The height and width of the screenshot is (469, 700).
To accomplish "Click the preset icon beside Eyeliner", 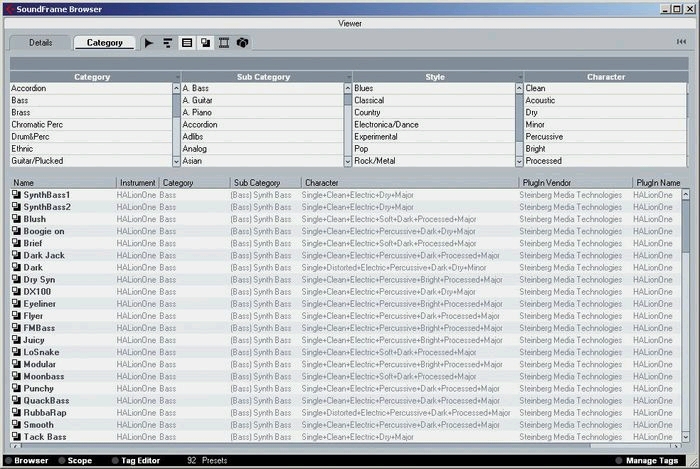I will coord(17,303).
